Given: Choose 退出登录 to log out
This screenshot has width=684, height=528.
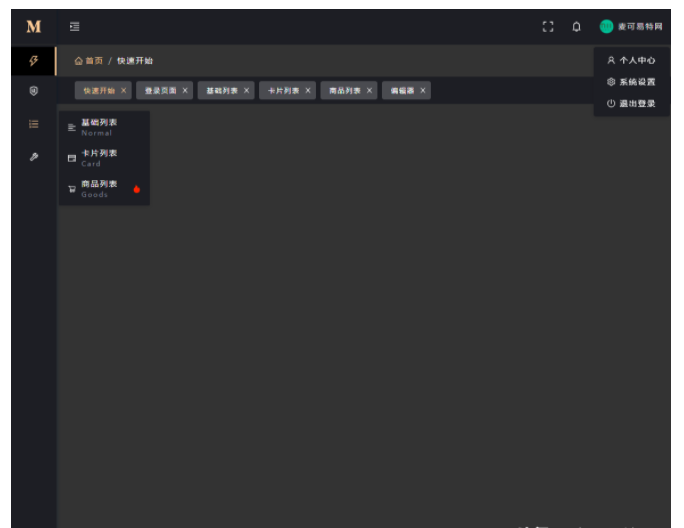Looking at the screenshot, I should [631, 103].
